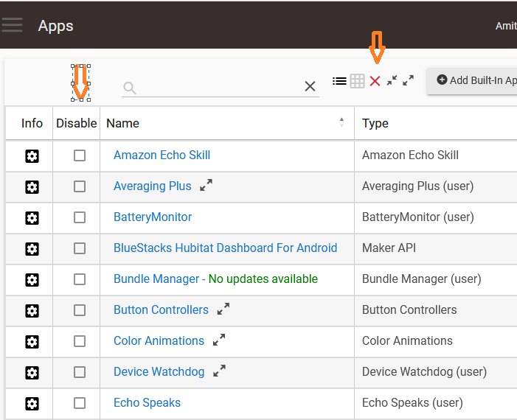Open the Amazon Echo Skill app link
This screenshot has width=517, height=420.
(162, 155)
